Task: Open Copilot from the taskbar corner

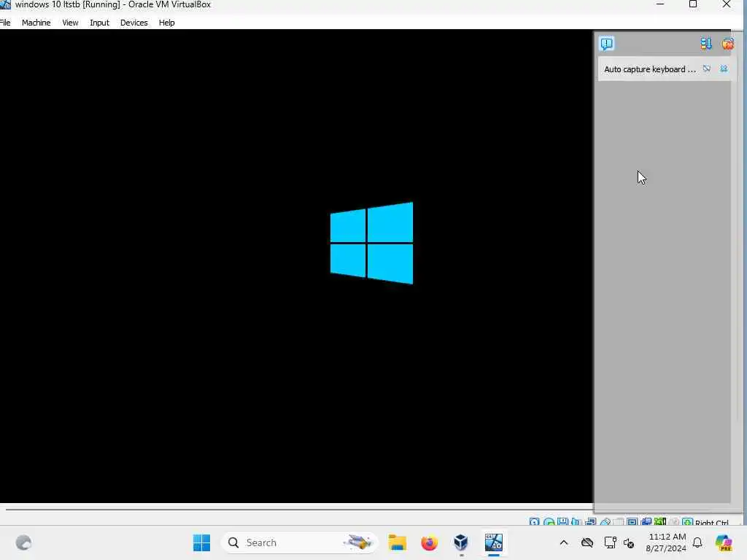Action: pos(724,542)
